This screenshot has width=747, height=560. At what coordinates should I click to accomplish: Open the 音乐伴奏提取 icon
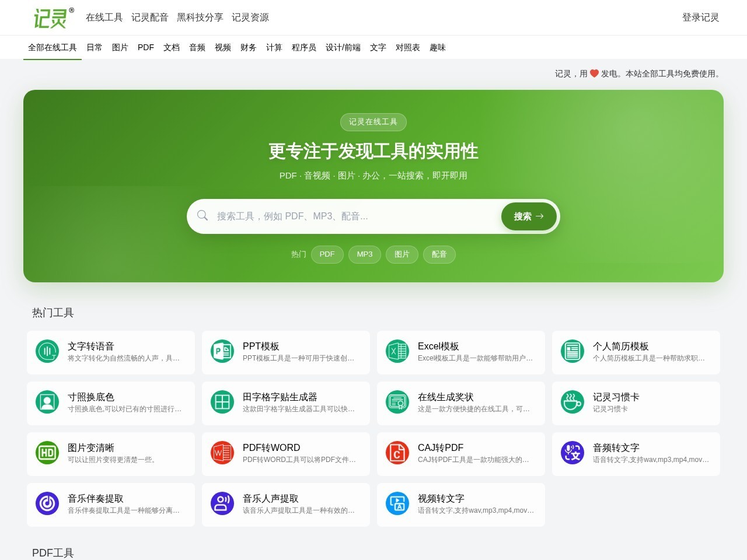click(47, 503)
